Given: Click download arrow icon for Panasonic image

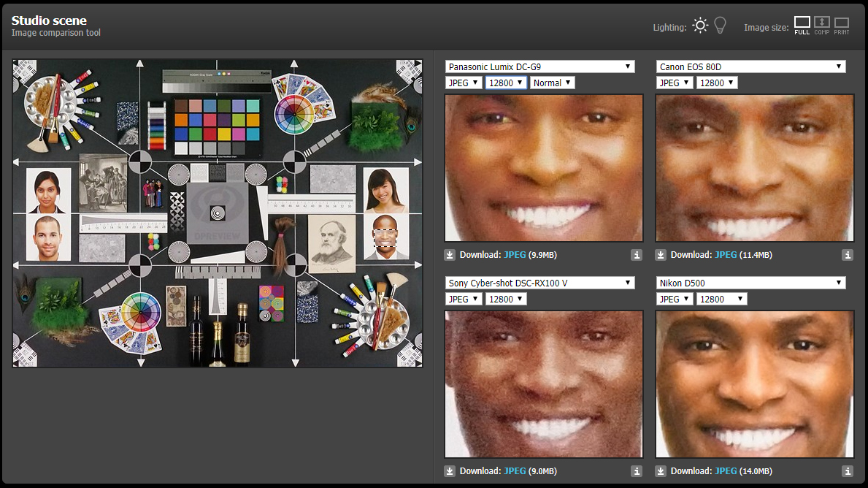Looking at the screenshot, I should [450, 255].
